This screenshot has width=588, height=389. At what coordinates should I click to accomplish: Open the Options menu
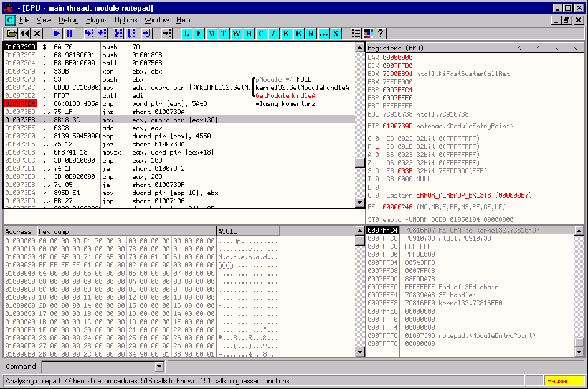click(126, 20)
